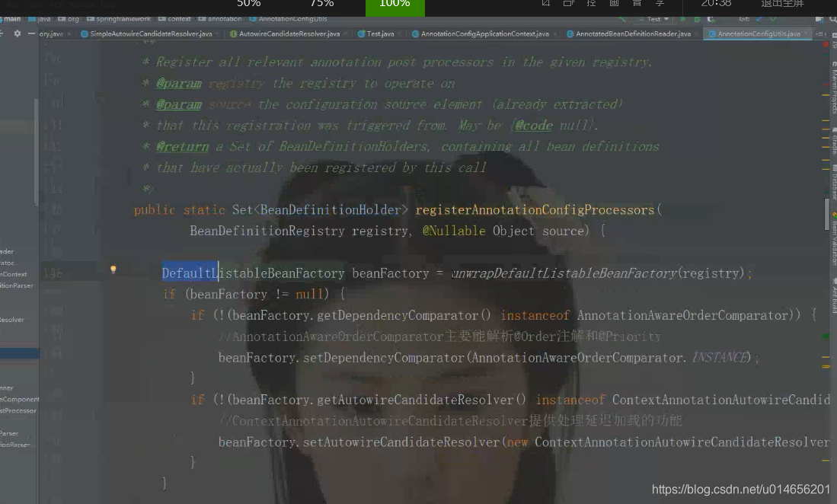Click the Git commit checkmark icon

tap(773, 19)
